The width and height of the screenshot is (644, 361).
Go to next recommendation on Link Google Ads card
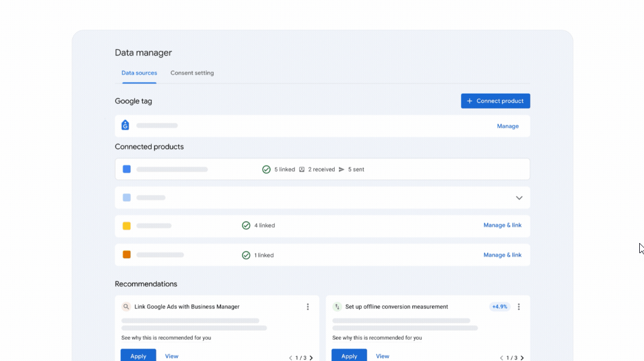tap(311, 358)
